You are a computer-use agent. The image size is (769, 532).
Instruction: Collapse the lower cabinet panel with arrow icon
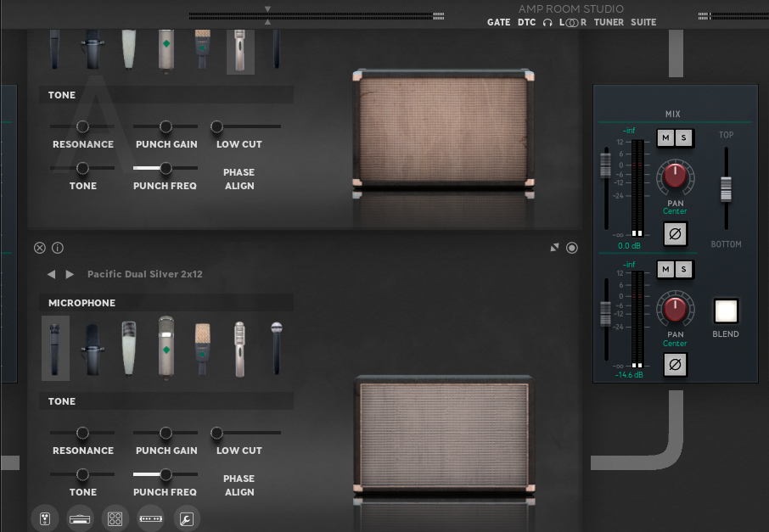(x=554, y=248)
